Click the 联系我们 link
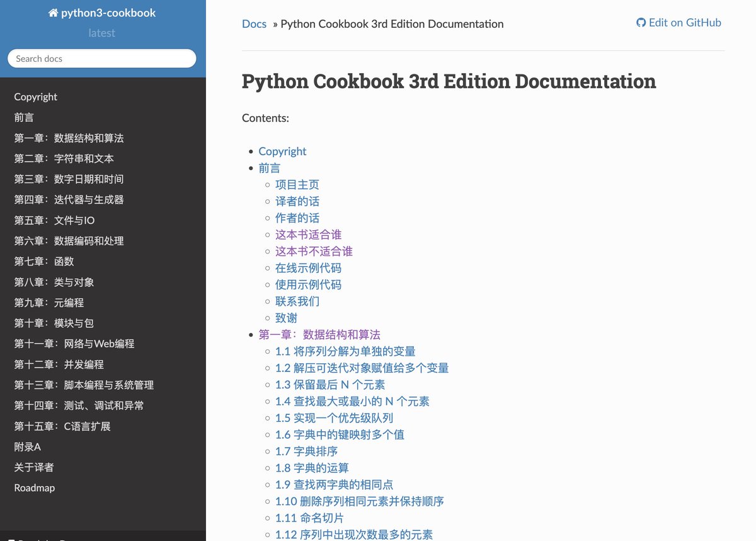 coord(297,301)
